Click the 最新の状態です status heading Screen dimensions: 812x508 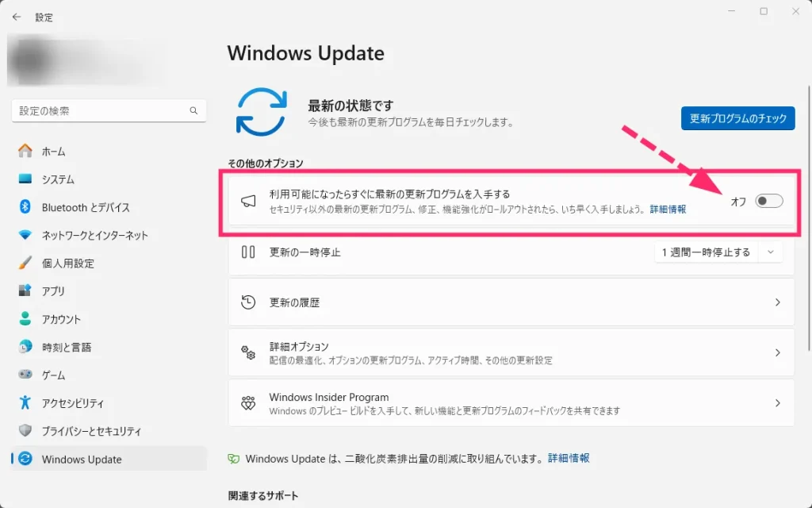click(350, 106)
